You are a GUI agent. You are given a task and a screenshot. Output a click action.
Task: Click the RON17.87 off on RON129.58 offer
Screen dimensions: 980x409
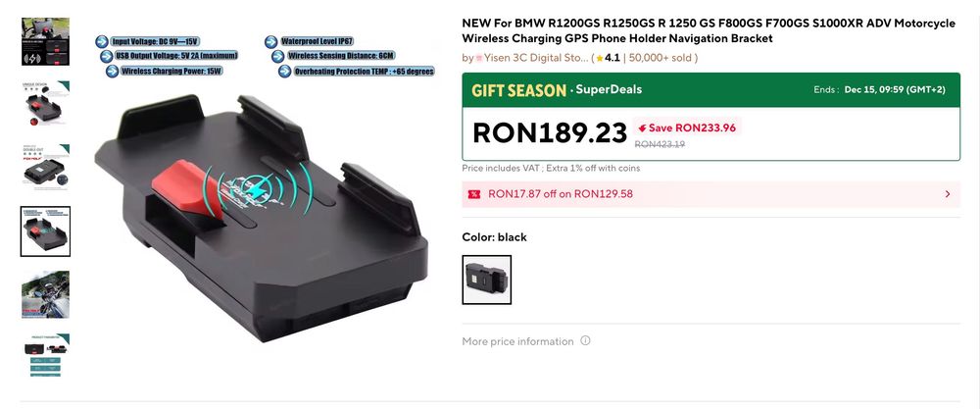point(560,194)
